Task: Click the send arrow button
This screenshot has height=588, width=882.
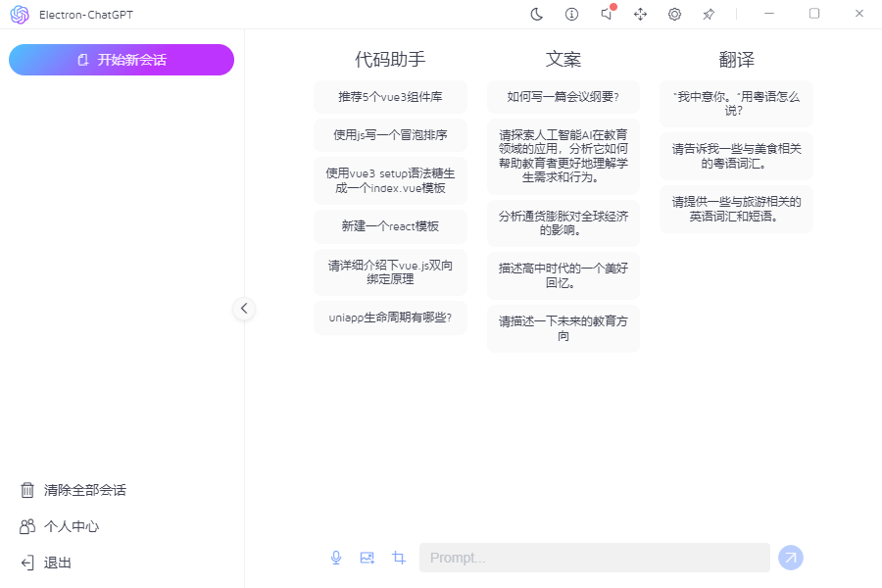Action: [x=791, y=558]
